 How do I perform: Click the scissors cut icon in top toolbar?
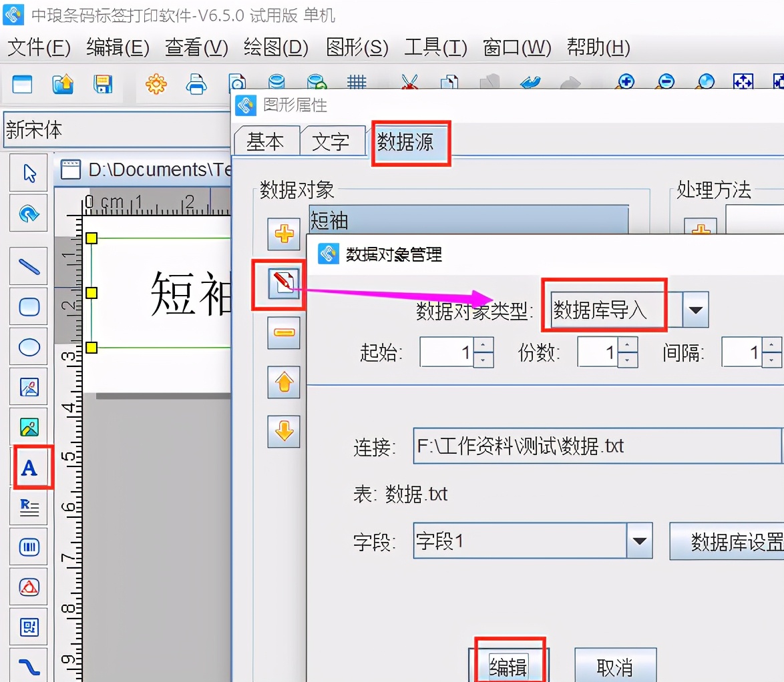click(x=409, y=82)
